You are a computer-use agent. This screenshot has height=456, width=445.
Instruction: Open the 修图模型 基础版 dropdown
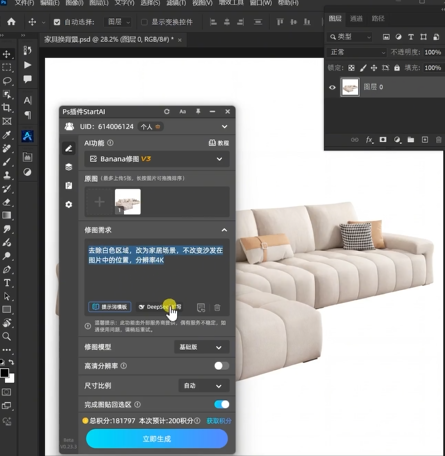[x=202, y=347]
